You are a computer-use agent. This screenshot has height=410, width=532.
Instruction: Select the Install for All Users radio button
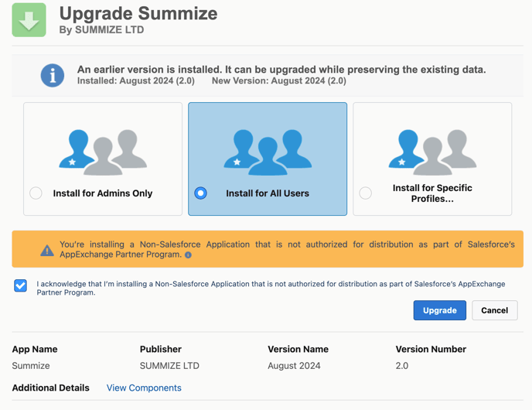[x=200, y=193]
